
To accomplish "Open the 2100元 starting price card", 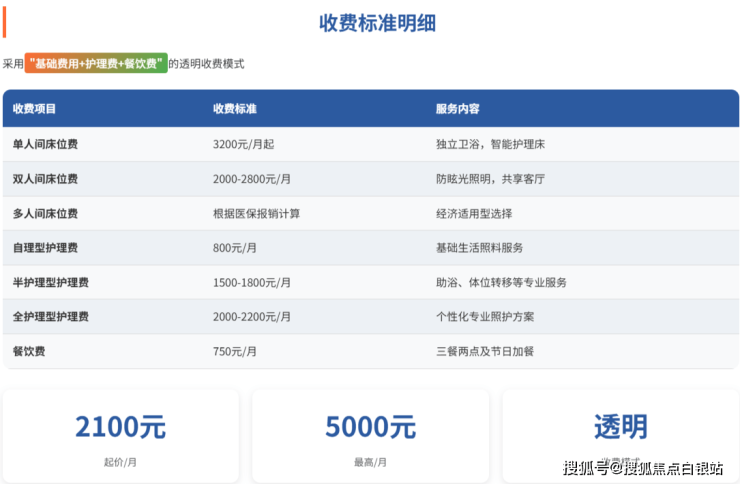I will [120, 434].
